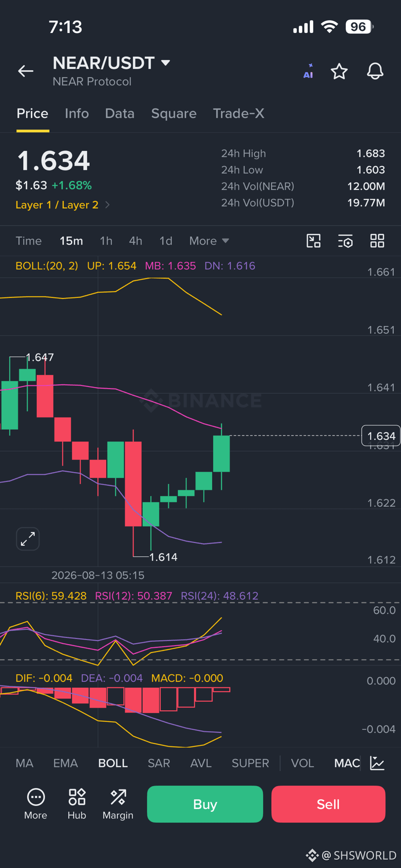This screenshot has height=868, width=401.
Task: Enable the MA indicator
Action: click(24, 763)
